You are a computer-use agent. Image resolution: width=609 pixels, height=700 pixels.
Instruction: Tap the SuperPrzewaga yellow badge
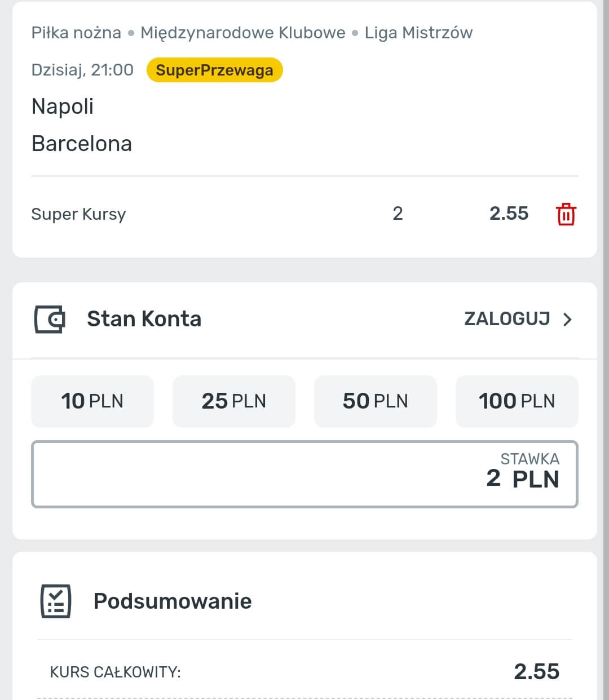click(214, 70)
